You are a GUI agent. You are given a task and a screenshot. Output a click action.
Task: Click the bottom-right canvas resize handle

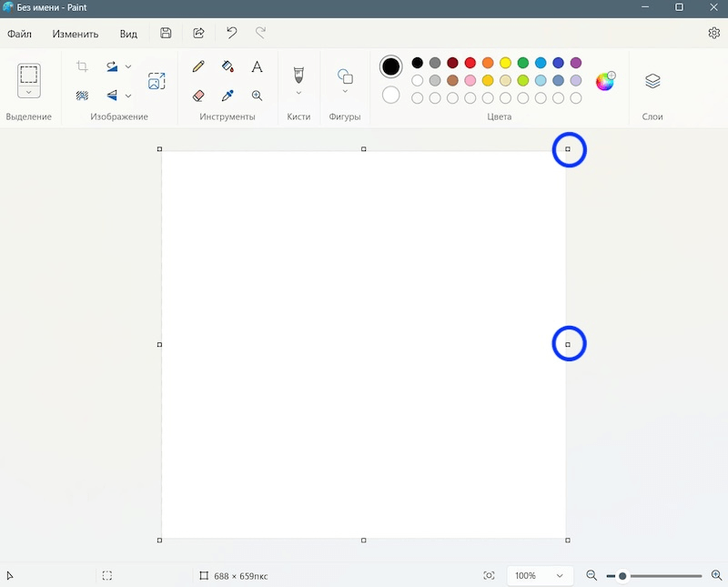(x=568, y=541)
